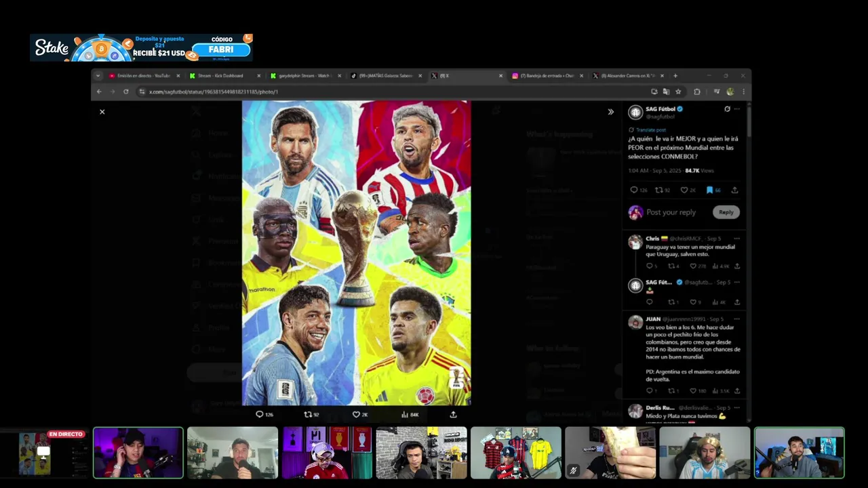
Task: Open more options on JUAN's reply
Action: point(737,319)
